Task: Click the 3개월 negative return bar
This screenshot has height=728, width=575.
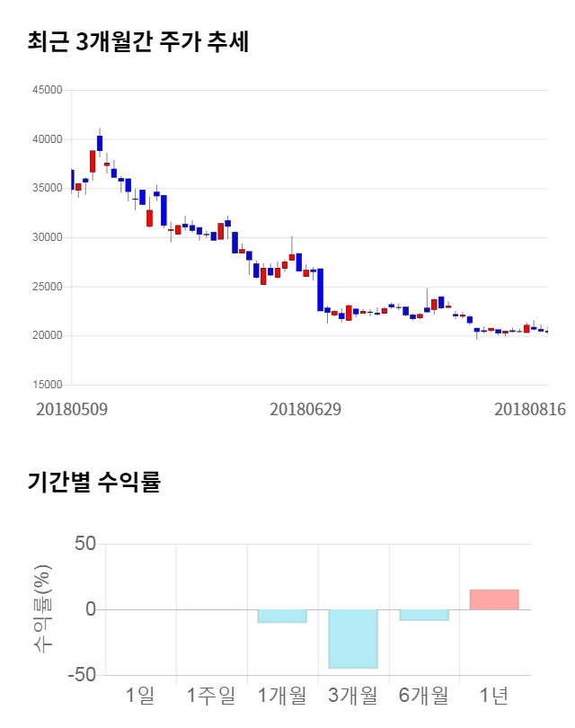Action: [353, 638]
